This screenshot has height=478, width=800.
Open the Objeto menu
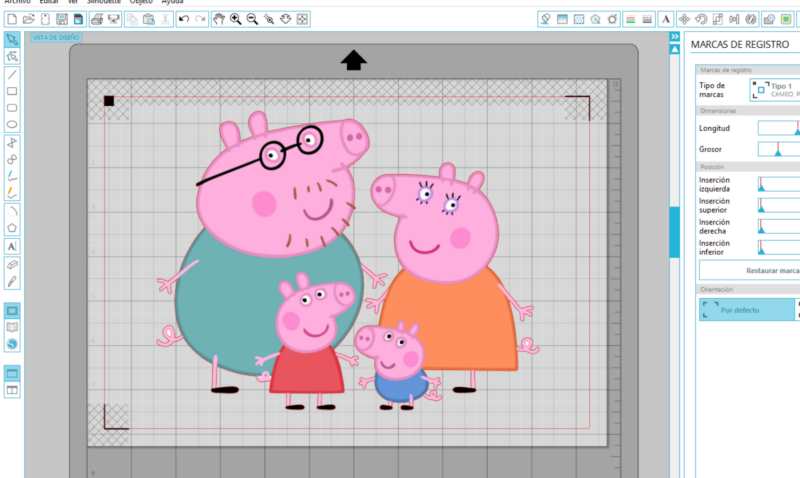[x=141, y=2]
